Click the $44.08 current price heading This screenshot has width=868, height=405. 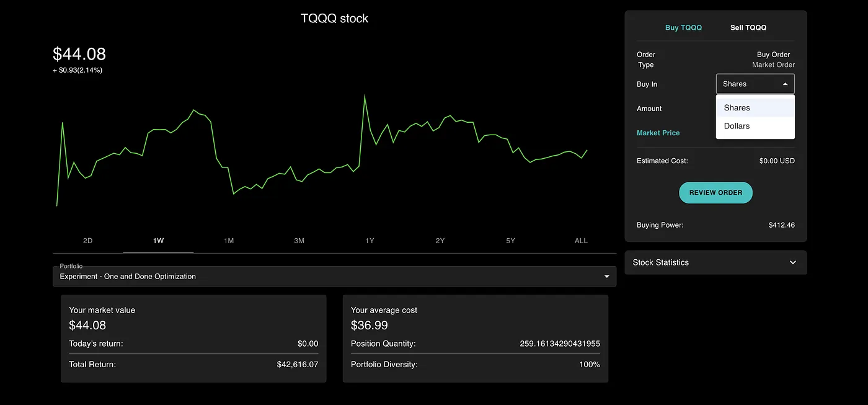pyautogui.click(x=79, y=54)
